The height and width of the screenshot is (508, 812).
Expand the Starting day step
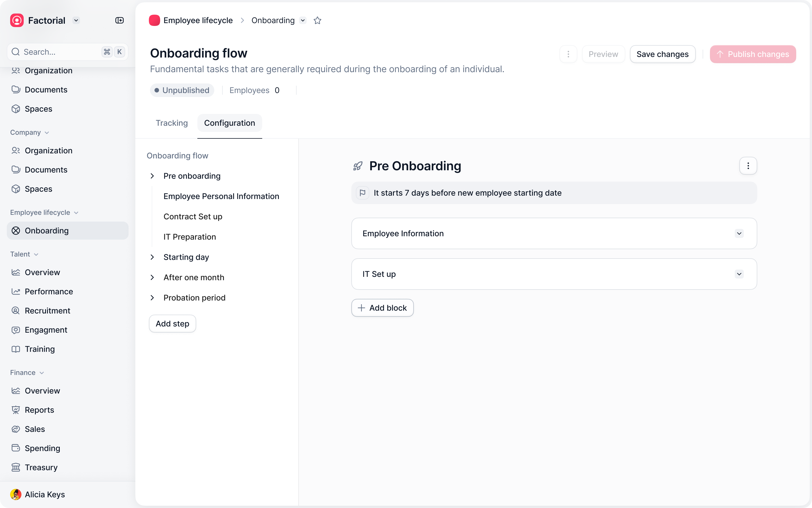pyautogui.click(x=152, y=257)
